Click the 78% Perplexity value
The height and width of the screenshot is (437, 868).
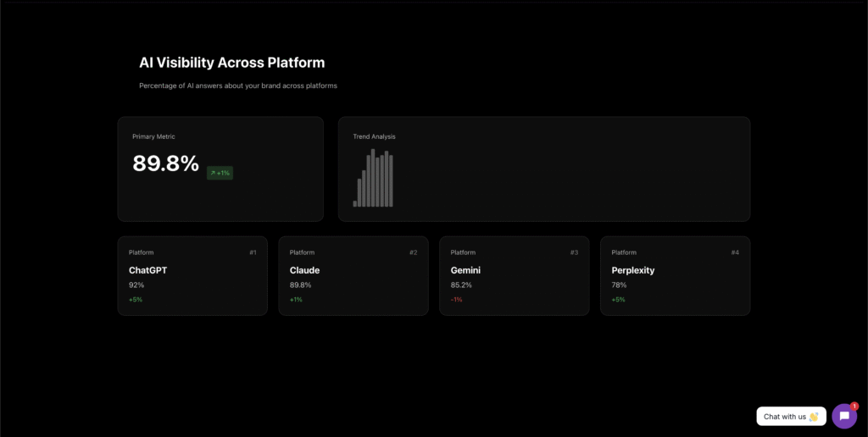[x=619, y=285]
